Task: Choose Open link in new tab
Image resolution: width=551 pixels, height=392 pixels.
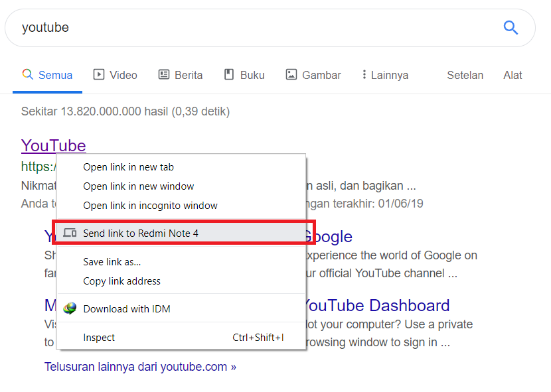Action: [128, 167]
